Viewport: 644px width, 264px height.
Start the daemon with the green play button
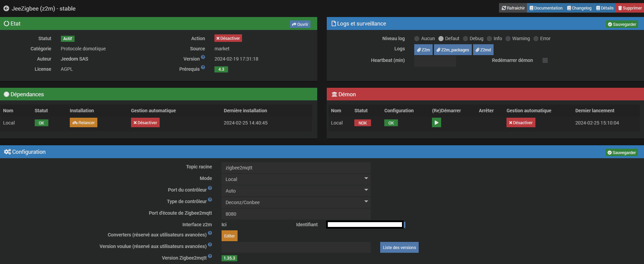click(x=436, y=122)
